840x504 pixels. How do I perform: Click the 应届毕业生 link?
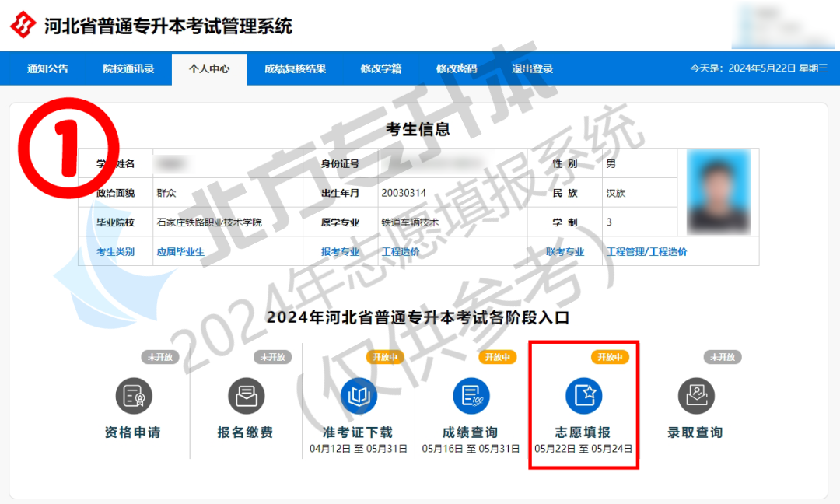(180, 252)
